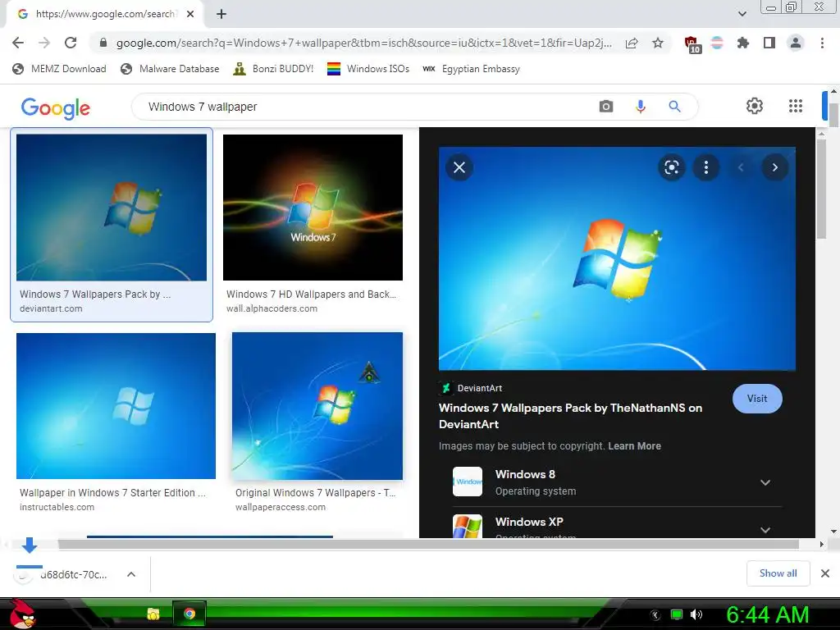Viewport: 840px width, 630px height.
Task: Open the volume speaker tray icon
Action: pos(696,614)
